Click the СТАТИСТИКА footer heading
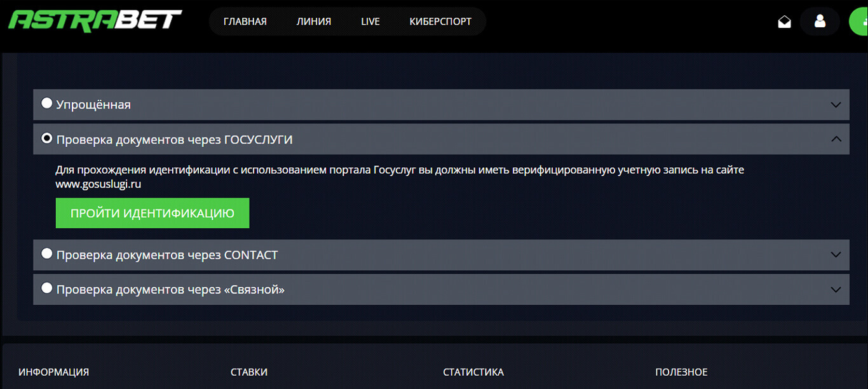The image size is (868, 389). point(473,372)
